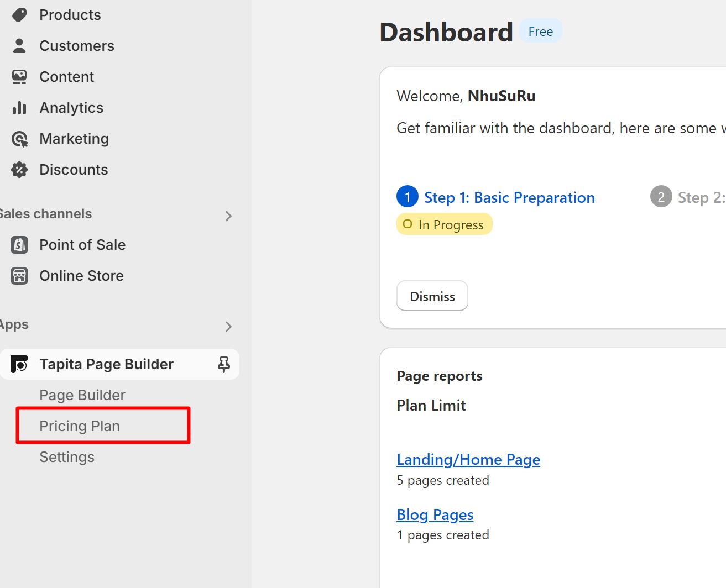Click the '5 pages created' text
Screen dimensions: 726x588
point(443,480)
